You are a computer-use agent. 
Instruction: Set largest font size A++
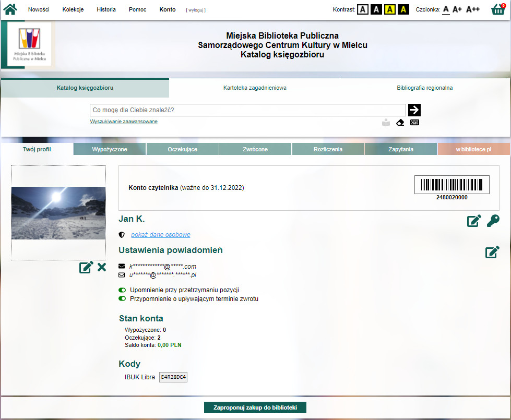pyautogui.click(x=473, y=9)
